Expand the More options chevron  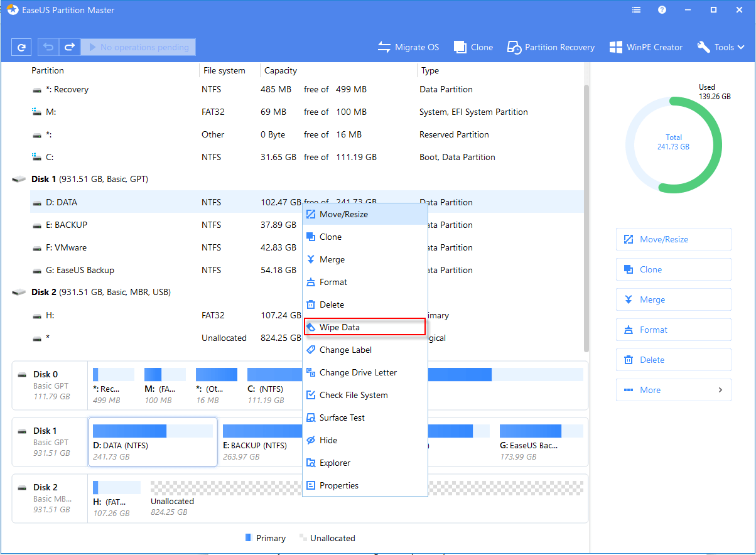pos(720,390)
